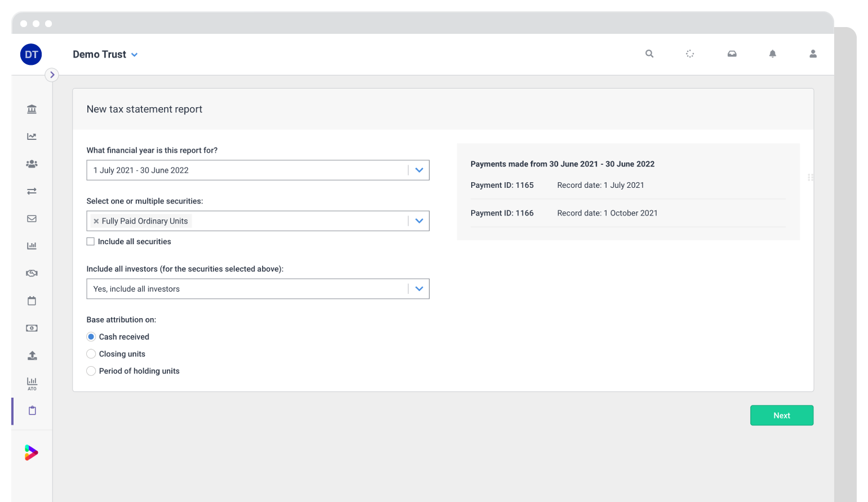The image size is (868, 502).
Task: Expand the securities selection dropdown
Action: (x=419, y=221)
